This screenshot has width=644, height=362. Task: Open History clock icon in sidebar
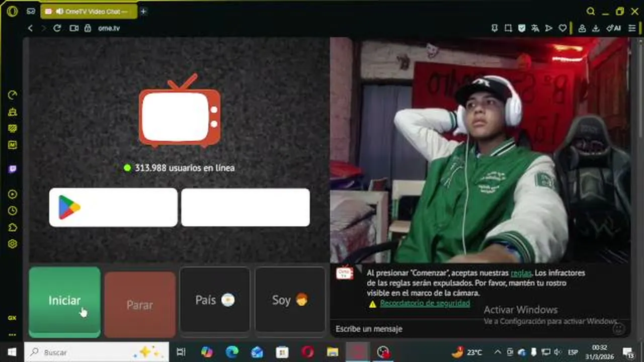[x=13, y=211]
